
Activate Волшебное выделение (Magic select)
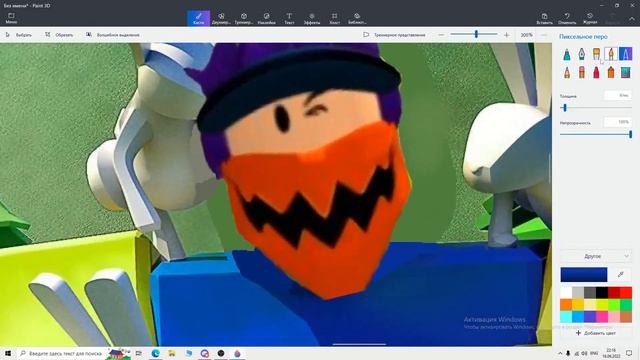(x=113, y=35)
